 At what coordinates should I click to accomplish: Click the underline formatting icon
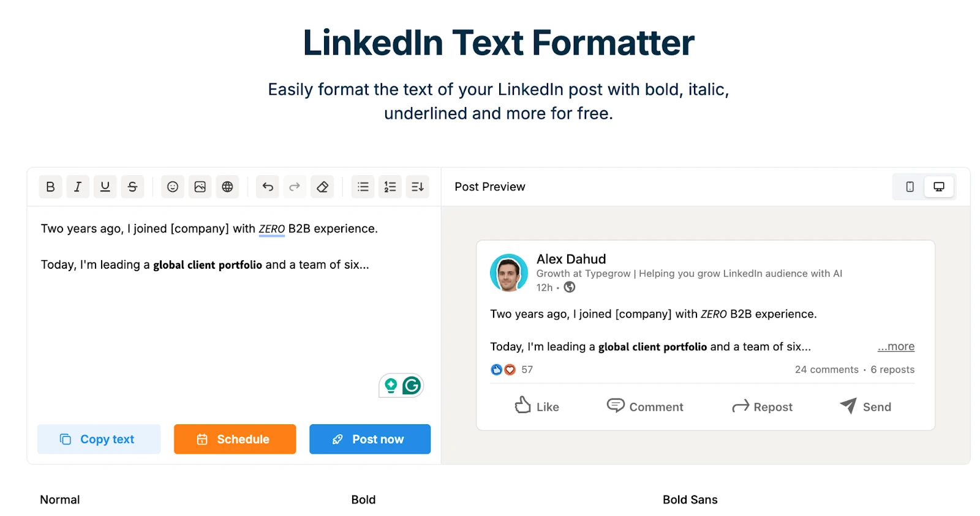point(105,187)
